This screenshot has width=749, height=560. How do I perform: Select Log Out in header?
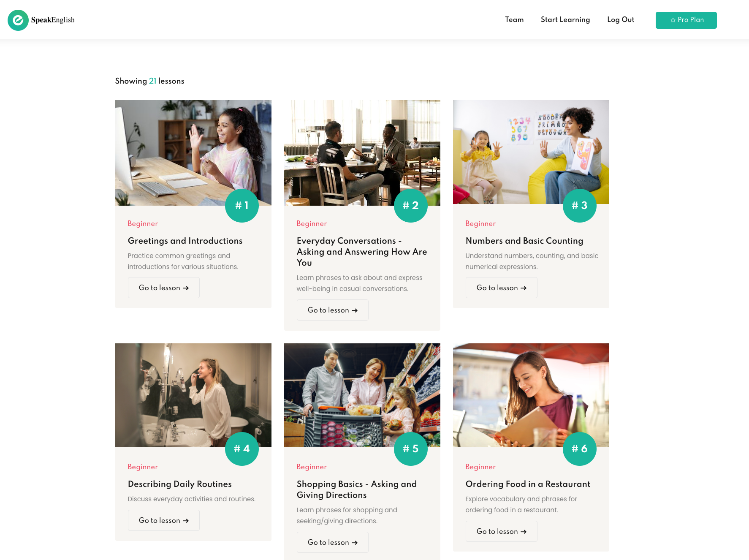pos(621,20)
